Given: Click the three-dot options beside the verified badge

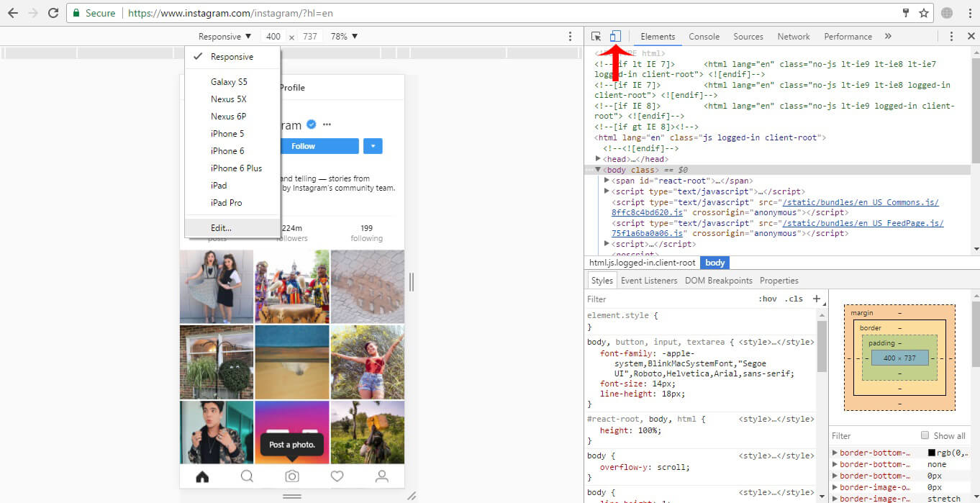Looking at the screenshot, I should point(327,124).
